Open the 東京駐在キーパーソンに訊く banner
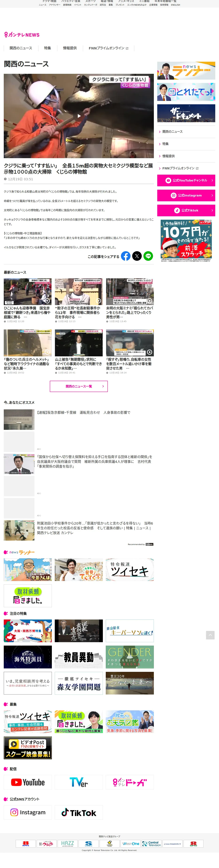Viewport: 219px width, 868px height. (x=130, y=630)
